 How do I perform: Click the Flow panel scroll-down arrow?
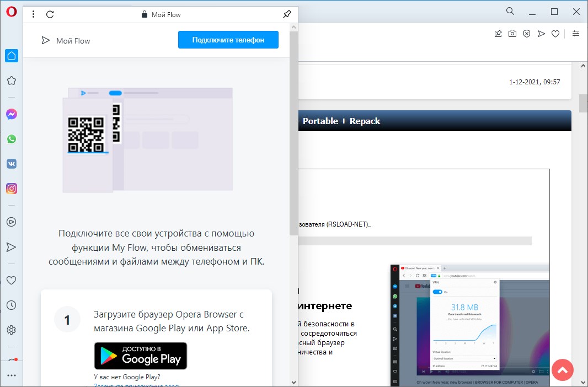coord(293,383)
